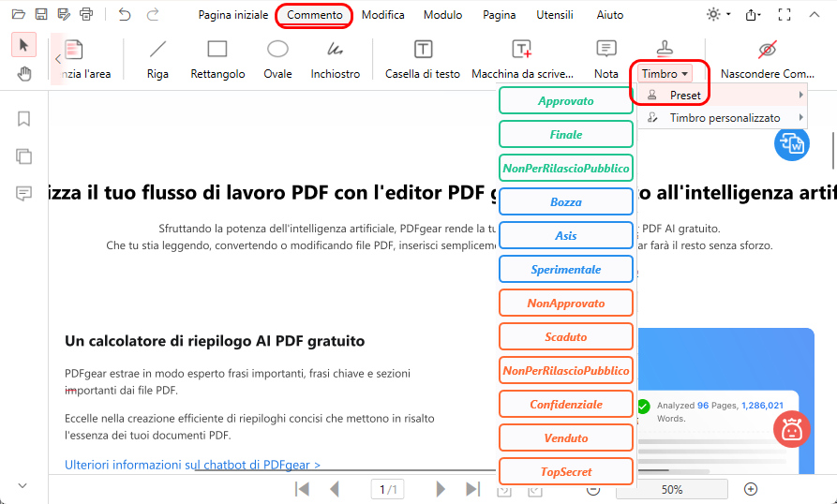Zoom in with the plus button

coord(751,489)
